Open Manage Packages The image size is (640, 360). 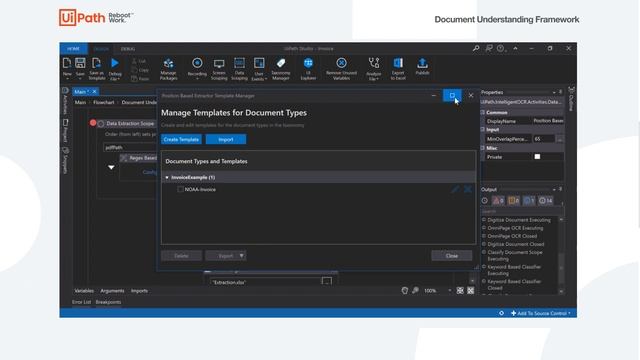168,68
